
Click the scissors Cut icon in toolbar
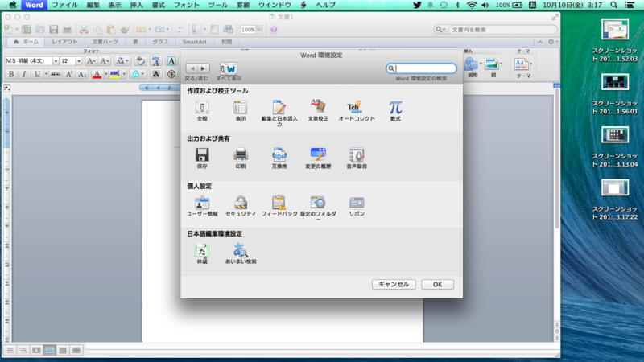tap(84, 29)
